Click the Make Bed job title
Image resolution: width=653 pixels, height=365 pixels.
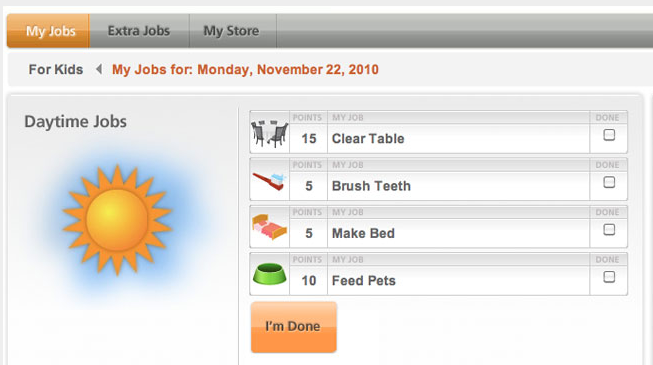(x=363, y=233)
